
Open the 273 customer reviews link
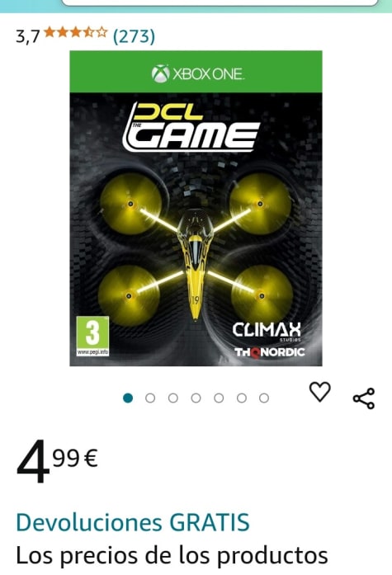(134, 36)
